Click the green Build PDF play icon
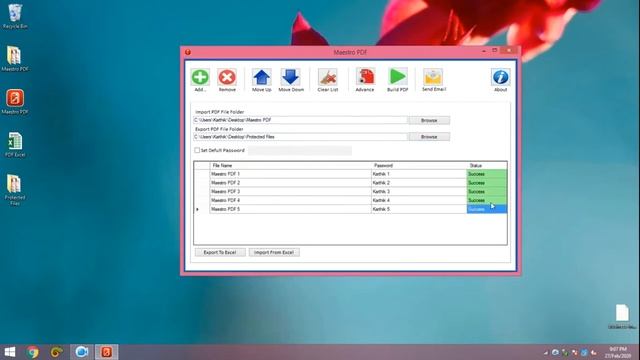The width and height of the screenshot is (640, 360). 398,77
